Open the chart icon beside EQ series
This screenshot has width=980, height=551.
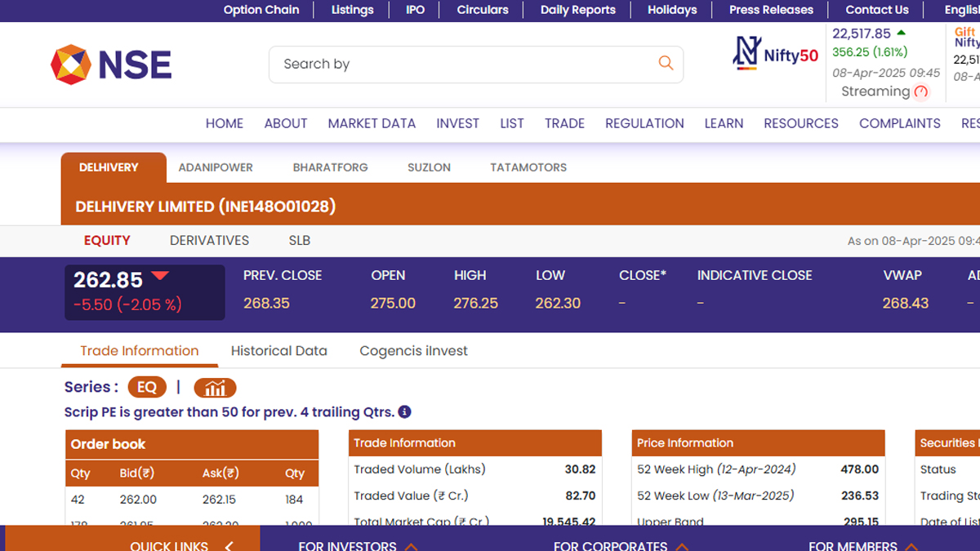215,388
